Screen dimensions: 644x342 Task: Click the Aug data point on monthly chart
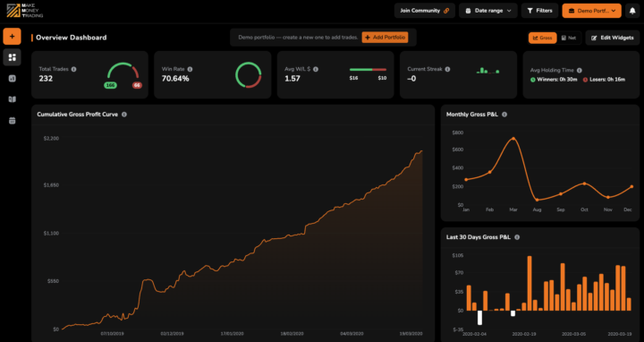(537, 200)
